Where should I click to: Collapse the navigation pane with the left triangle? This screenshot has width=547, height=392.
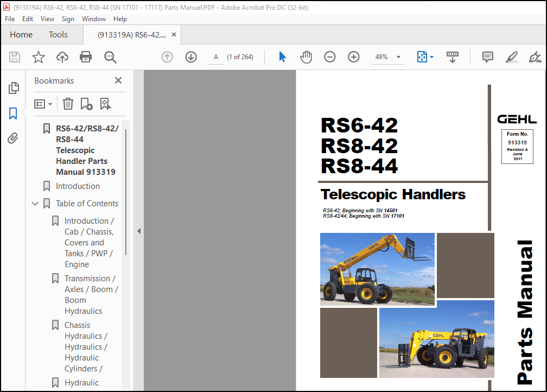tap(139, 231)
